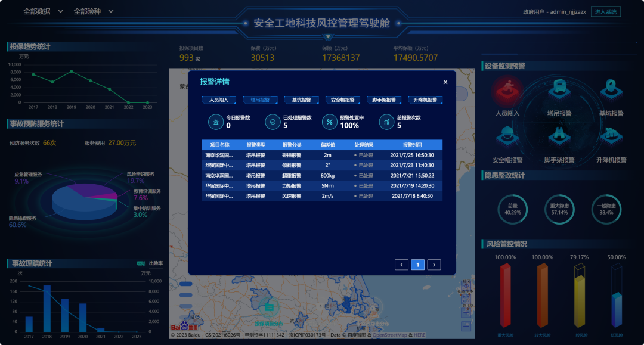Open the 全部险种 dropdown
This screenshot has width=644, height=345.
click(94, 11)
